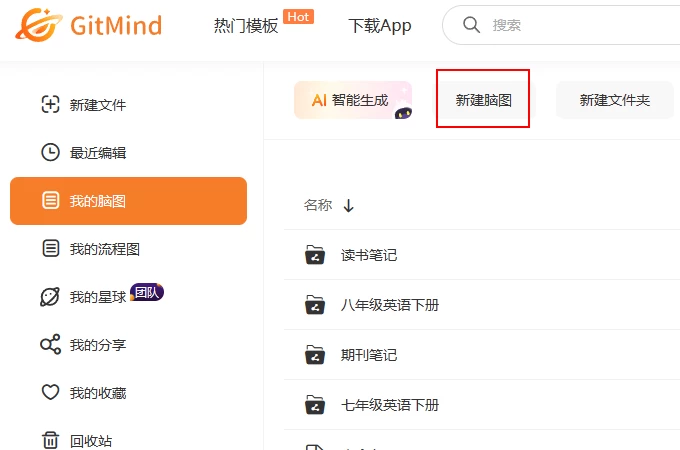Screen dimensions: 680x450
Task: Click the Hot badge beside 热门模板
Action: (x=298, y=17)
